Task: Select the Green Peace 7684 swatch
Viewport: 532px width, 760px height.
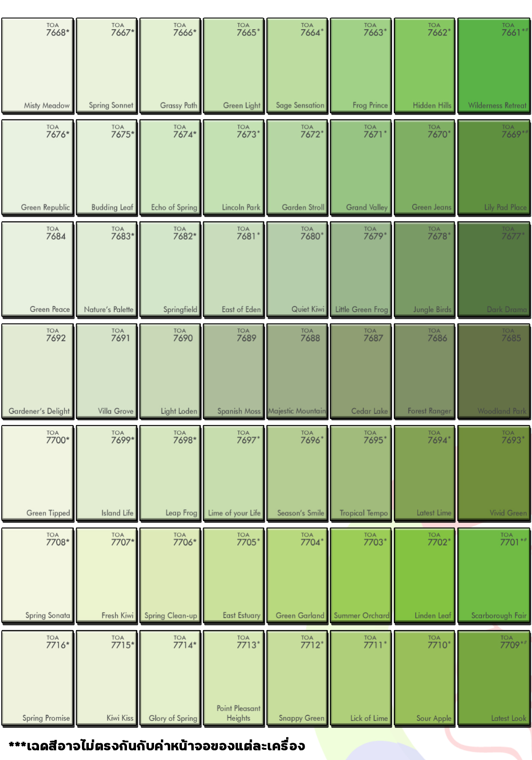Action: pyautogui.click(x=37, y=270)
